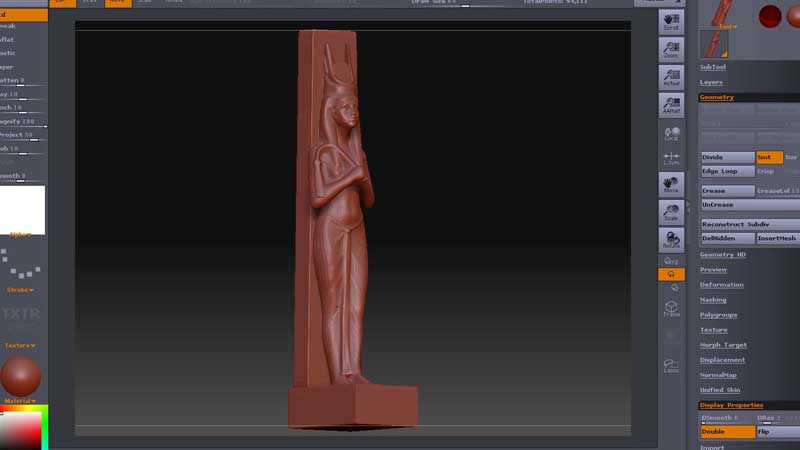Viewport: 800px width, 450px height.
Task: Enable Z-axis rotation mode
Action: click(674, 288)
